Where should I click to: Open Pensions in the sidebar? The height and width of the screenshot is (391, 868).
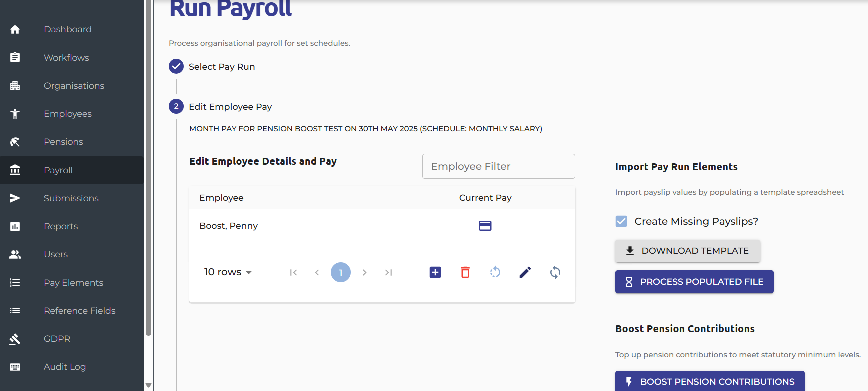pyautogui.click(x=72, y=142)
